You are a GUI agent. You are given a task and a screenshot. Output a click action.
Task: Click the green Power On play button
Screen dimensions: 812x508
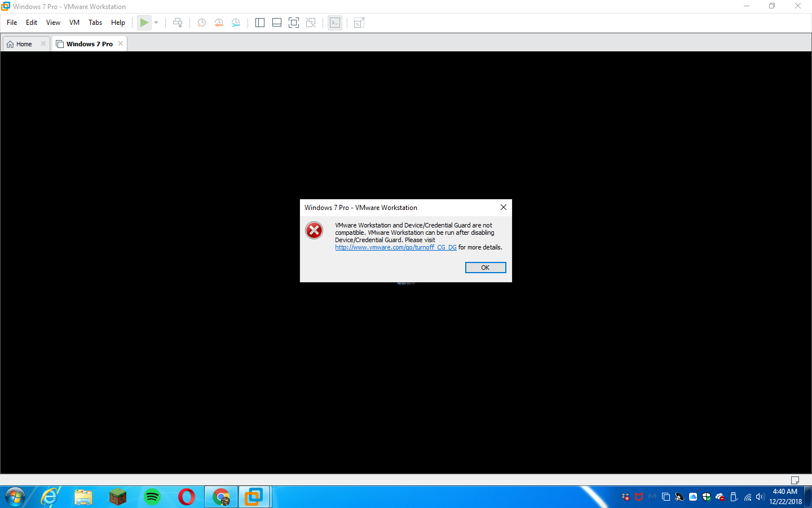pyautogui.click(x=144, y=23)
